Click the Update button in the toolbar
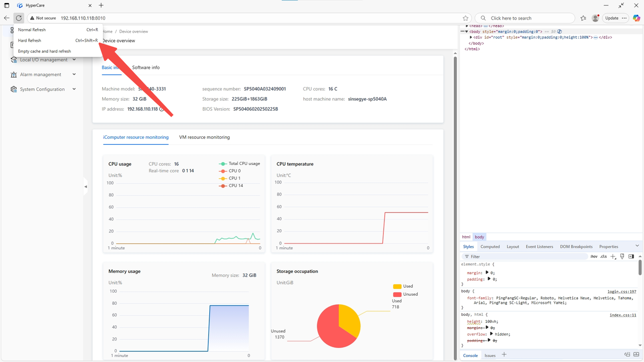This screenshot has width=644, height=362. click(x=612, y=18)
